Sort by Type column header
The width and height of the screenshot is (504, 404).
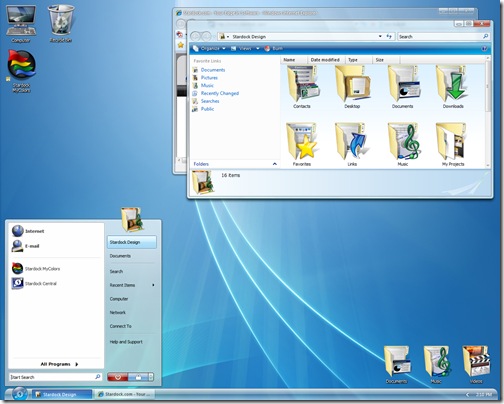[x=358, y=60]
